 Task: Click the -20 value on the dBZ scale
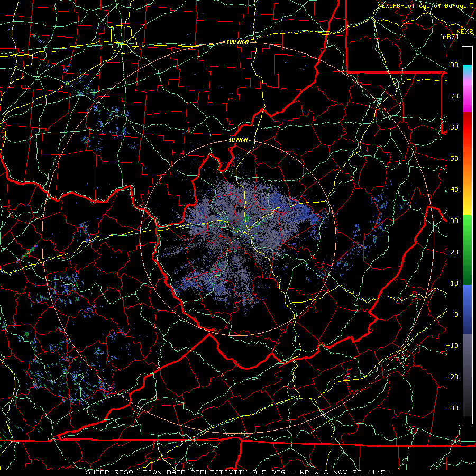[452, 377]
